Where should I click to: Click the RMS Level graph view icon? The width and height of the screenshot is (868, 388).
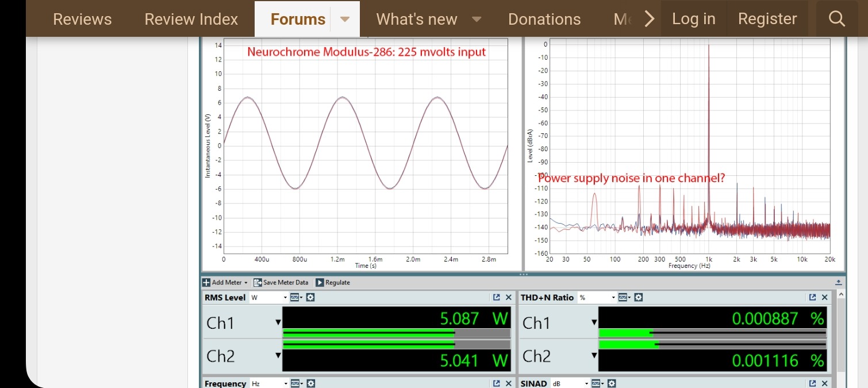pos(295,297)
